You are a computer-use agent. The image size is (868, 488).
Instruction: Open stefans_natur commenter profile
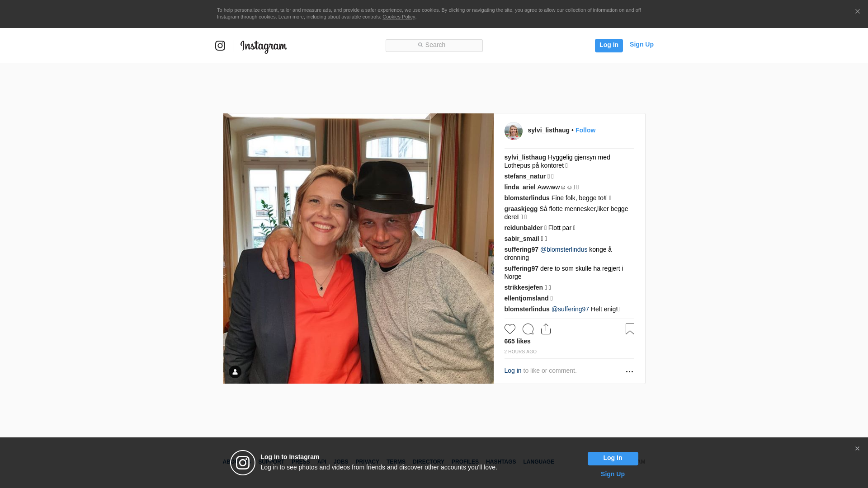click(x=525, y=176)
